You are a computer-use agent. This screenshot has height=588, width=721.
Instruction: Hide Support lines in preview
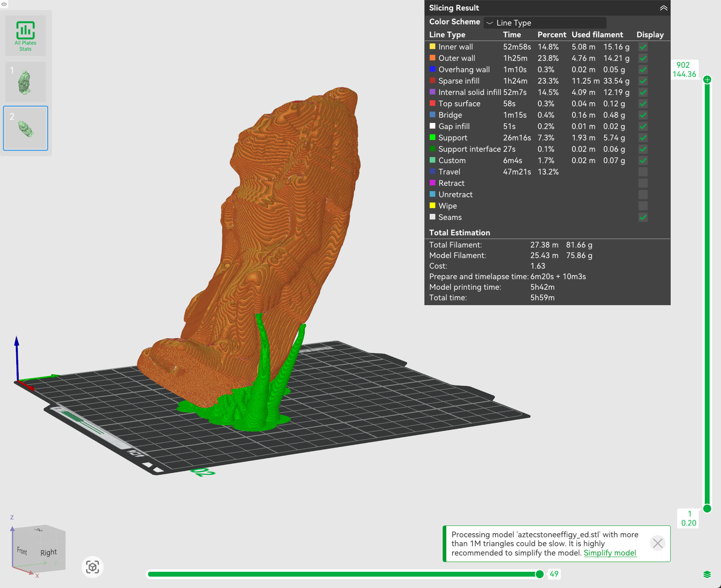tap(643, 138)
